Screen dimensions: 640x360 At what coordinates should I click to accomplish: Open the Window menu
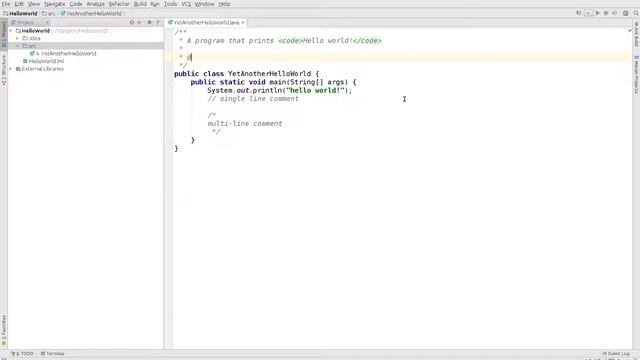point(204,4)
